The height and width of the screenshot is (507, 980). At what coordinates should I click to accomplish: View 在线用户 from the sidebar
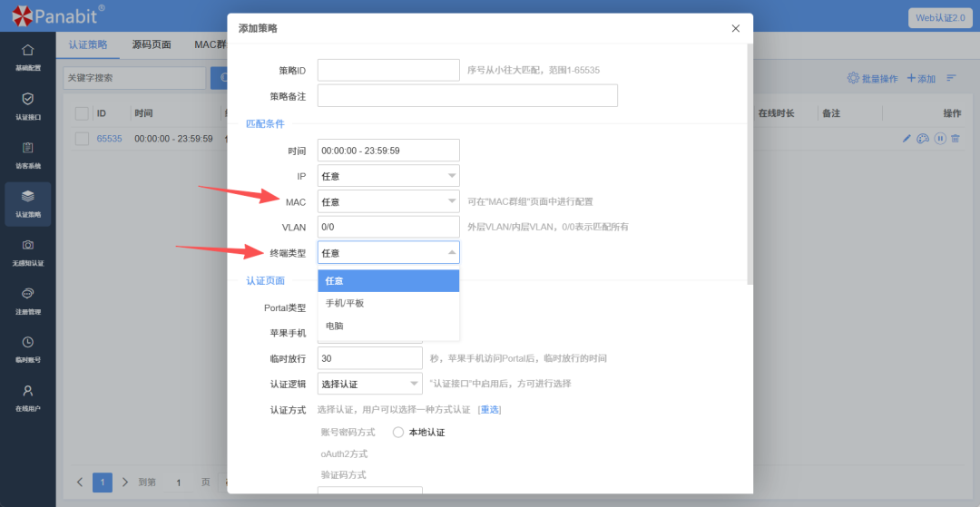pyautogui.click(x=27, y=398)
